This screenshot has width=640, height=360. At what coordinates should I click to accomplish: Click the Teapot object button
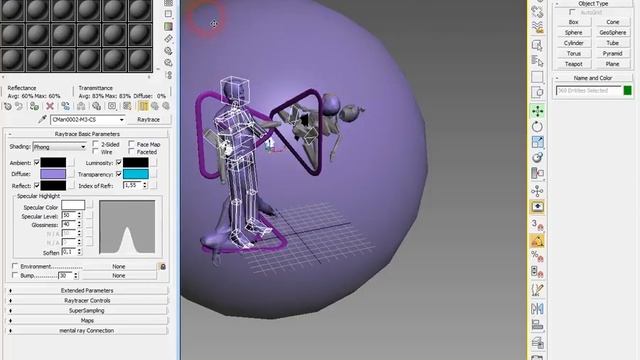573,64
